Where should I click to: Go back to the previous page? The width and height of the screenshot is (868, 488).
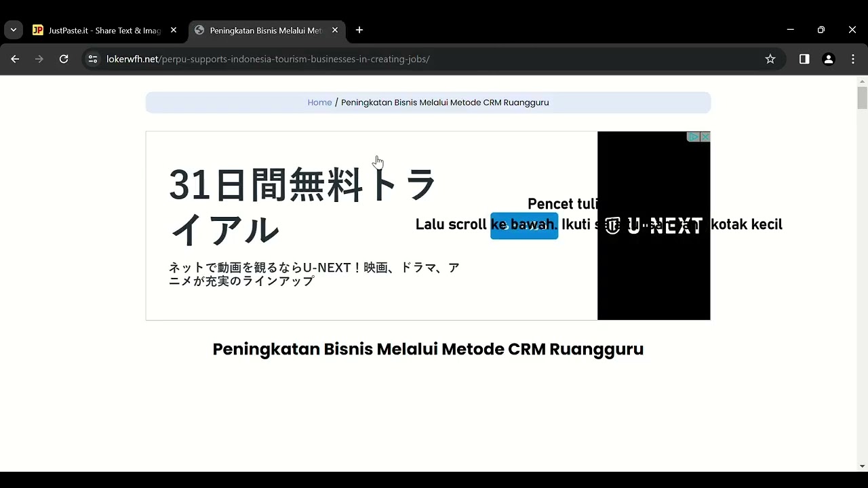click(15, 59)
